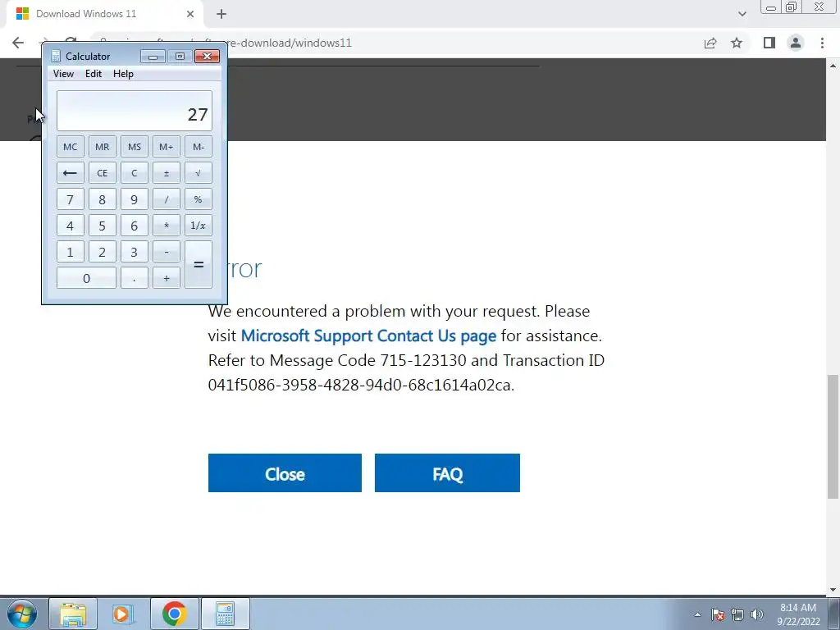Screen dimensions: 840x630
Task: Open the Chrome three-dot menu
Action: point(822,43)
